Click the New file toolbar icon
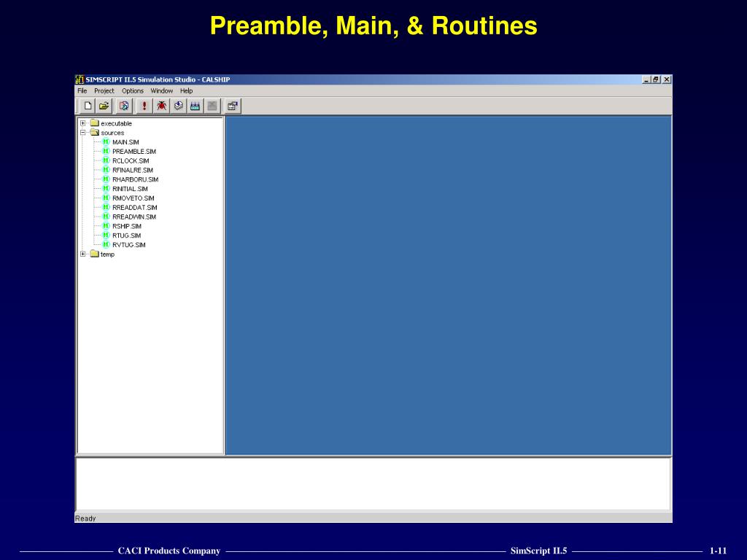The image size is (747, 560). coord(88,106)
